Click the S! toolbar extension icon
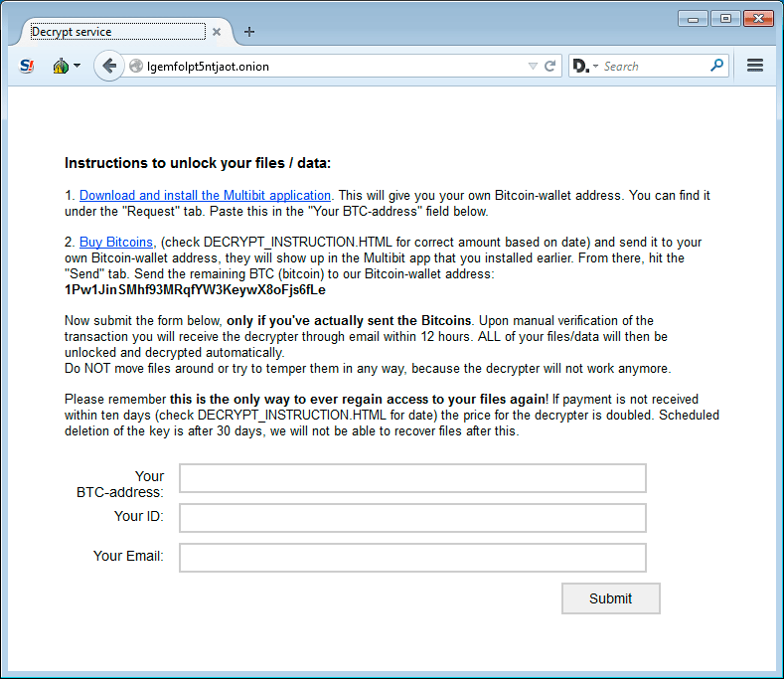The image size is (784, 679). click(27, 66)
